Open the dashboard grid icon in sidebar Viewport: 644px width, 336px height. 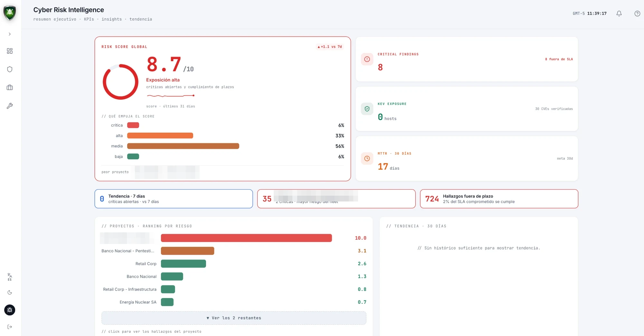click(10, 51)
